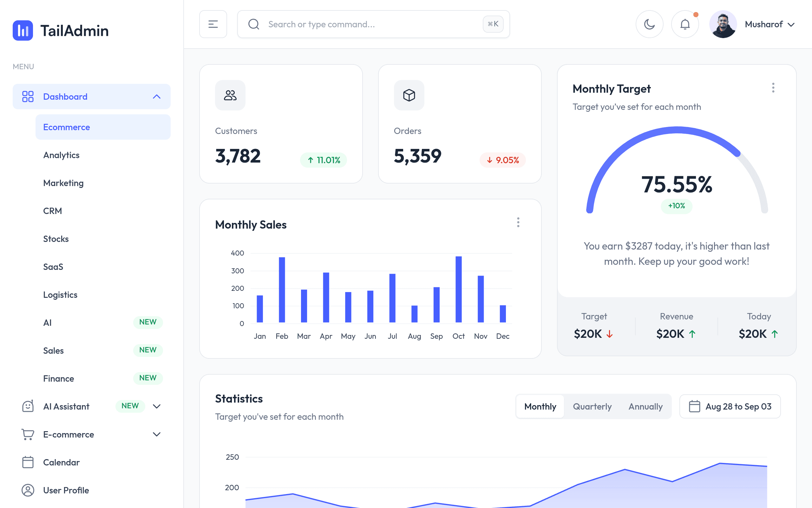
Task: Open Monthly Sales three-dot options menu
Action: pos(518,222)
